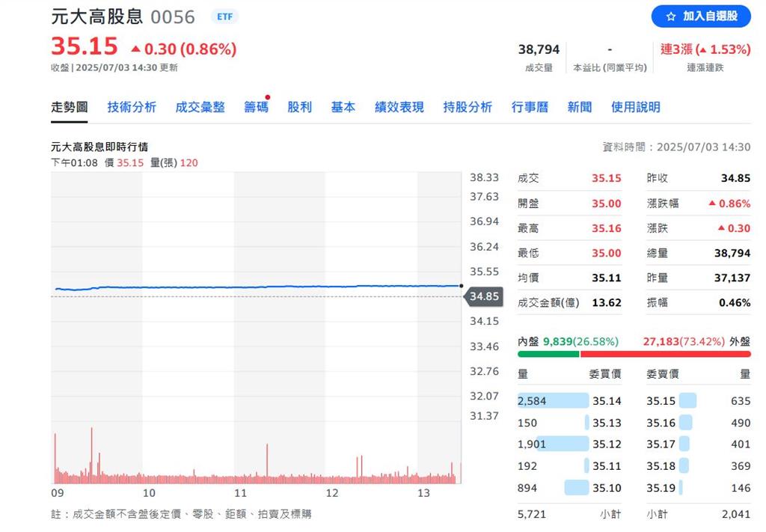766x532 pixels.
Task: Click bid volume 894
Action: (527, 488)
